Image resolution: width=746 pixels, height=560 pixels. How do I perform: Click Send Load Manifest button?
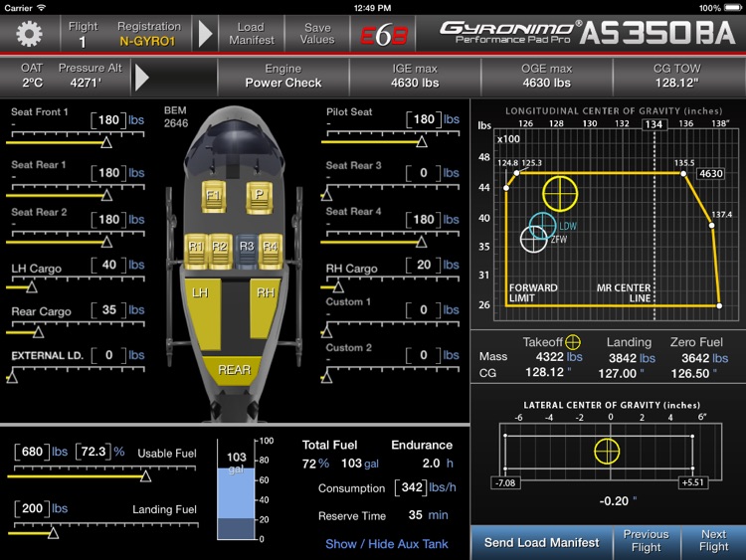541,542
